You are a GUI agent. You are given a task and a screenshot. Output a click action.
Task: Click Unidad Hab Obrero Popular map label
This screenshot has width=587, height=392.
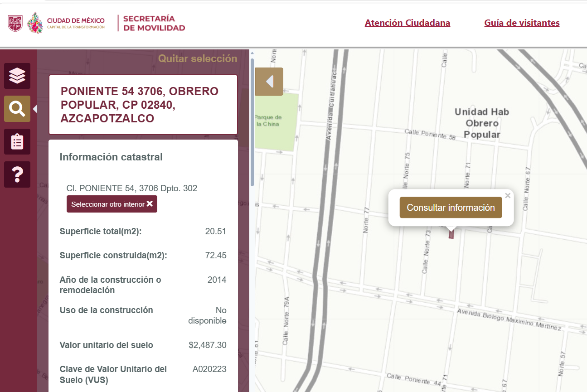tap(482, 123)
